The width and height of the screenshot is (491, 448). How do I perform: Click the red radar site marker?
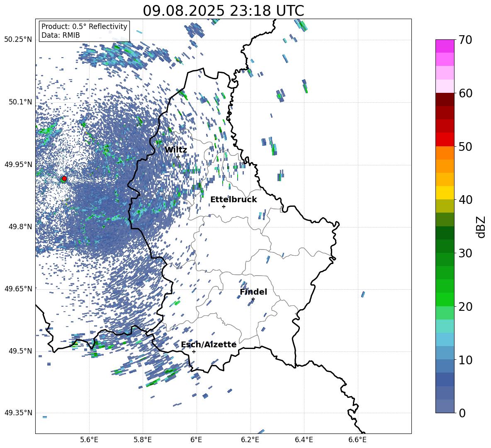[x=64, y=179]
